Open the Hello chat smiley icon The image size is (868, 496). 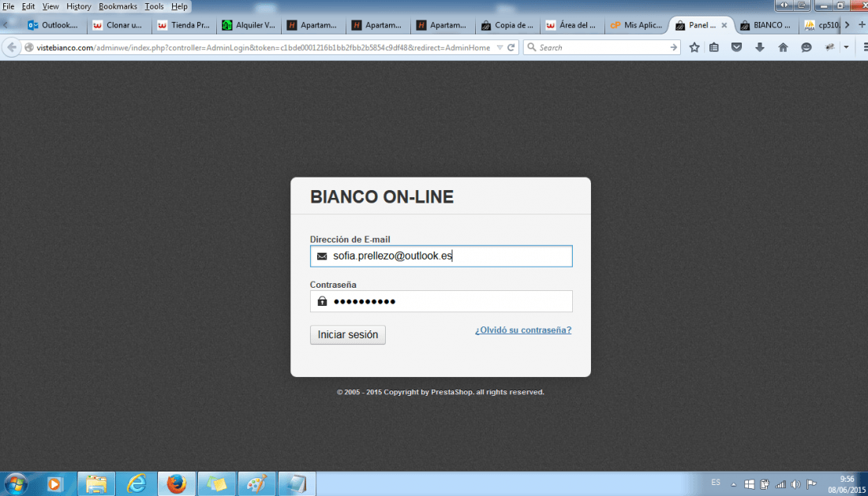806,47
